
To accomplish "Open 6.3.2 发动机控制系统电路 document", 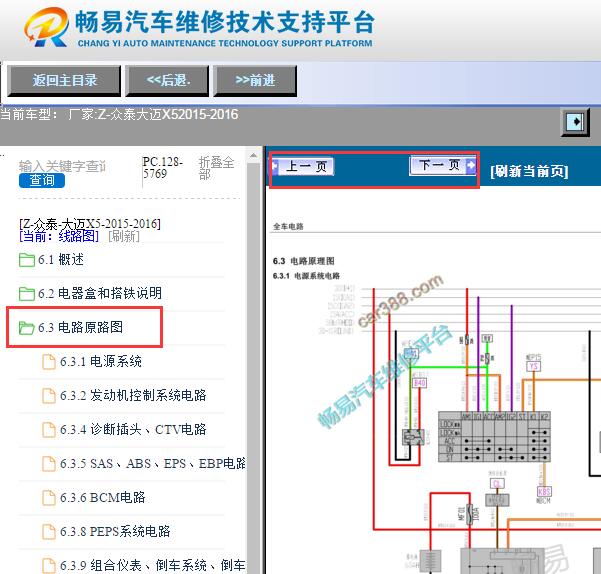I will click(x=133, y=395).
